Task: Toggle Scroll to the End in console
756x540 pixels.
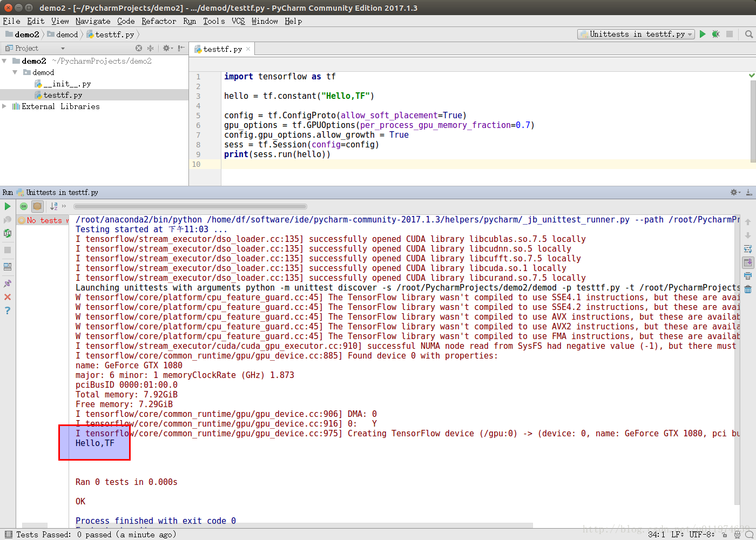Action: point(748,262)
